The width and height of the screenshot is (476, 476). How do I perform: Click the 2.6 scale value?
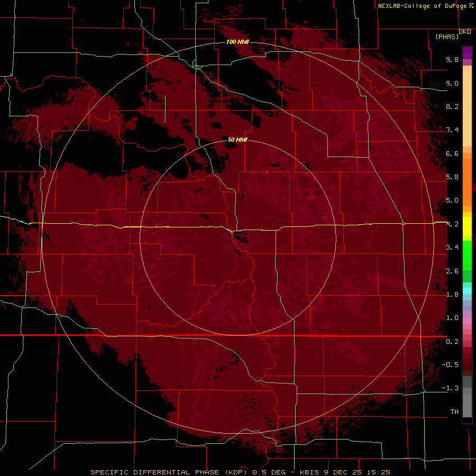pyautogui.click(x=452, y=271)
